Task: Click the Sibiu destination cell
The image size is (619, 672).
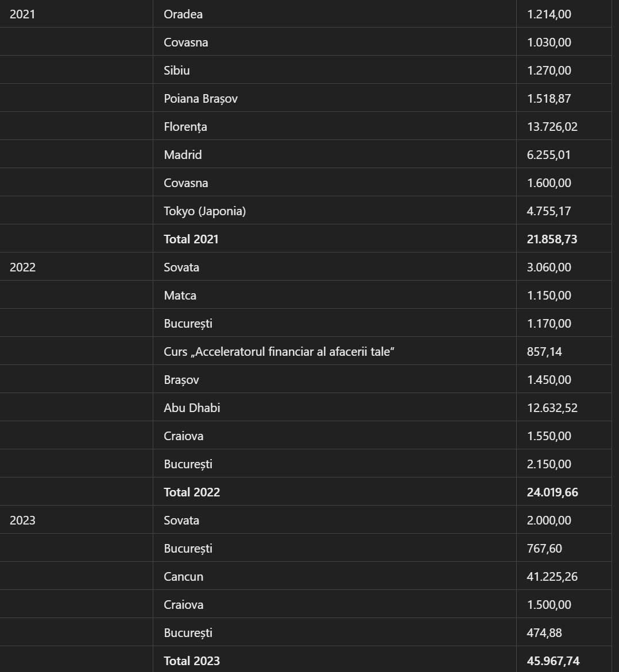Action: point(177,71)
